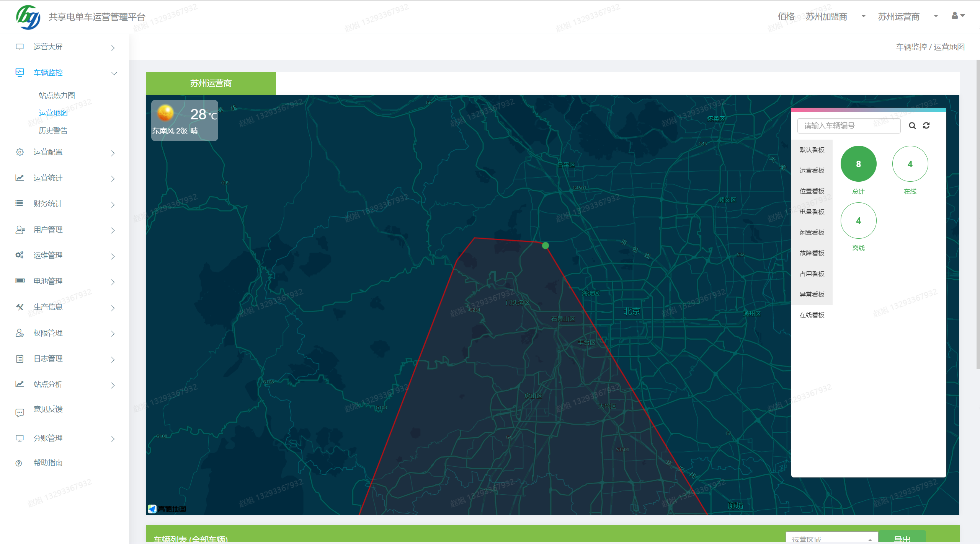
Task: Click the bgy platform logo
Action: pyautogui.click(x=28, y=17)
